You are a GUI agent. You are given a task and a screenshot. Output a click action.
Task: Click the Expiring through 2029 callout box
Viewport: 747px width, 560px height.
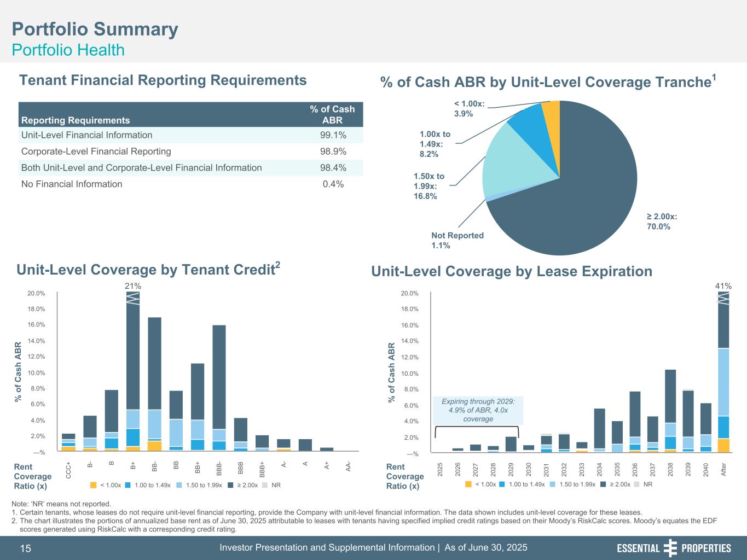pos(478,410)
